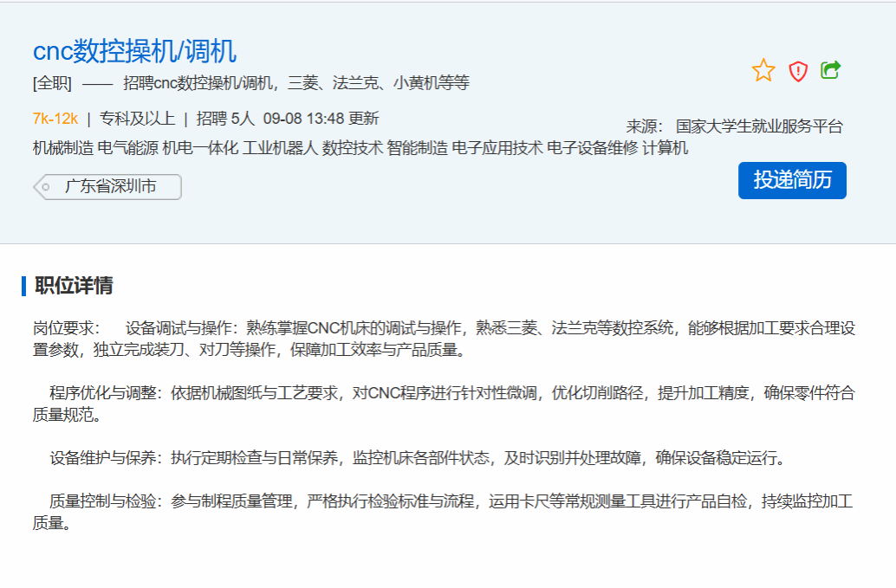896x588 pixels.
Task: Click the 职位详情 section heading
Action: [x=74, y=286]
